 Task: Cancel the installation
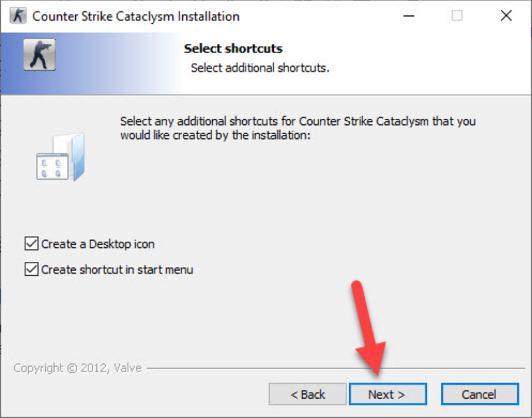(x=479, y=394)
